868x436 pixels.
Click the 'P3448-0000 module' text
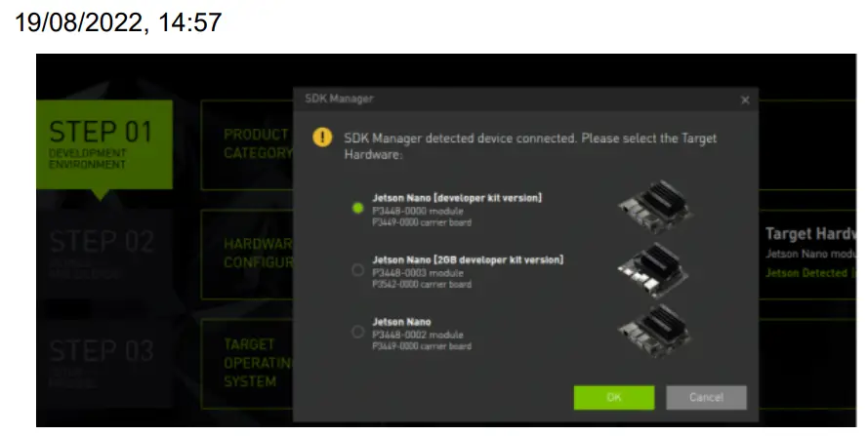(x=418, y=211)
